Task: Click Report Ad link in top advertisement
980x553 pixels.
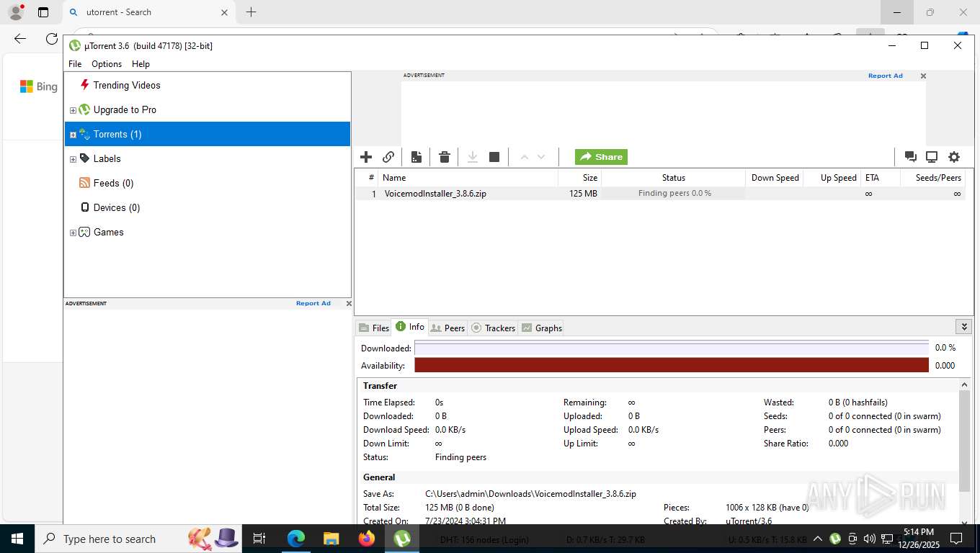Action: [885, 76]
